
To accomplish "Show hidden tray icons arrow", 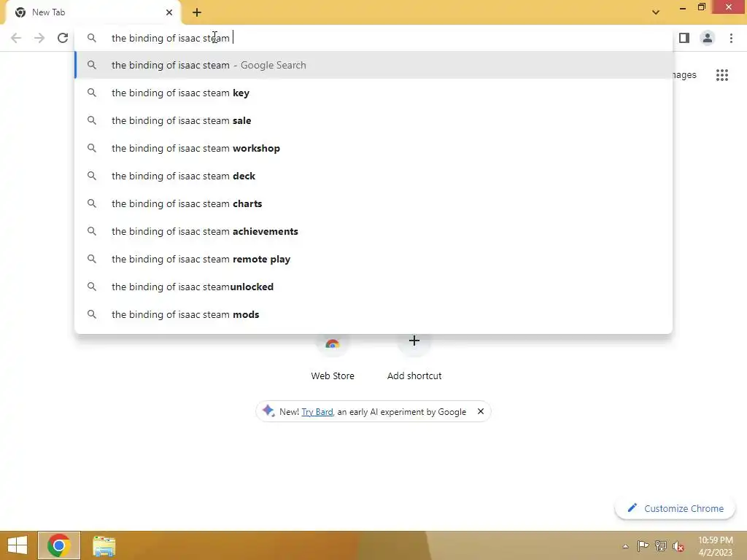I will pos(625,547).
